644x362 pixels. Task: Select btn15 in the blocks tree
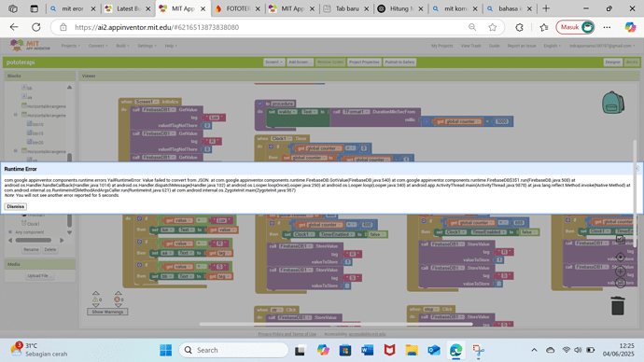[37, 133]
